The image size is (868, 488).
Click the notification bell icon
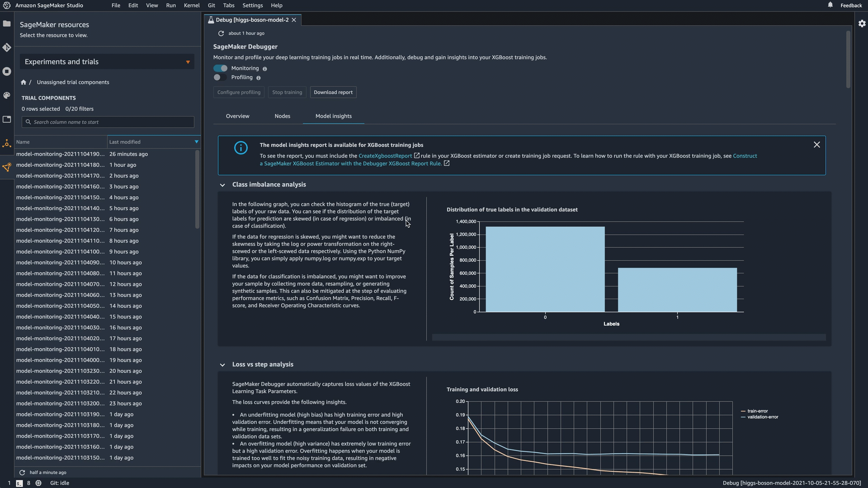[x=830, y=5]
